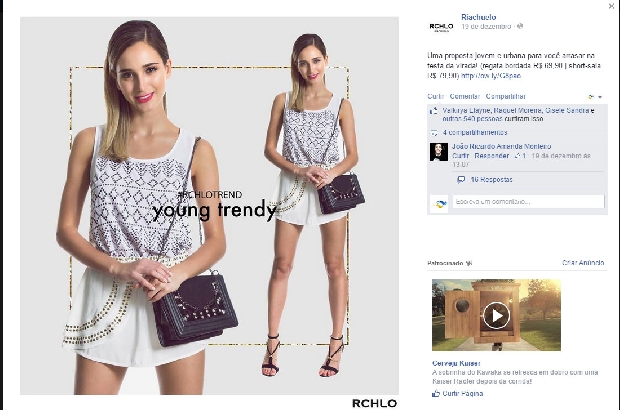The height and width of the screenshot is (410, 620).
Task: Expand the post options dropdown arrow
Action: coord(599,97)
